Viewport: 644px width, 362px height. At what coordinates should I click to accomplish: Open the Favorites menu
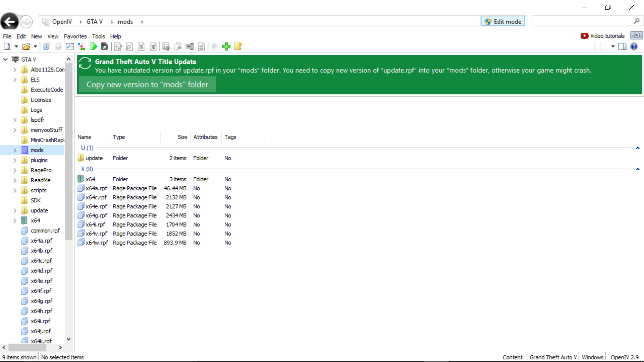point(75,36)
